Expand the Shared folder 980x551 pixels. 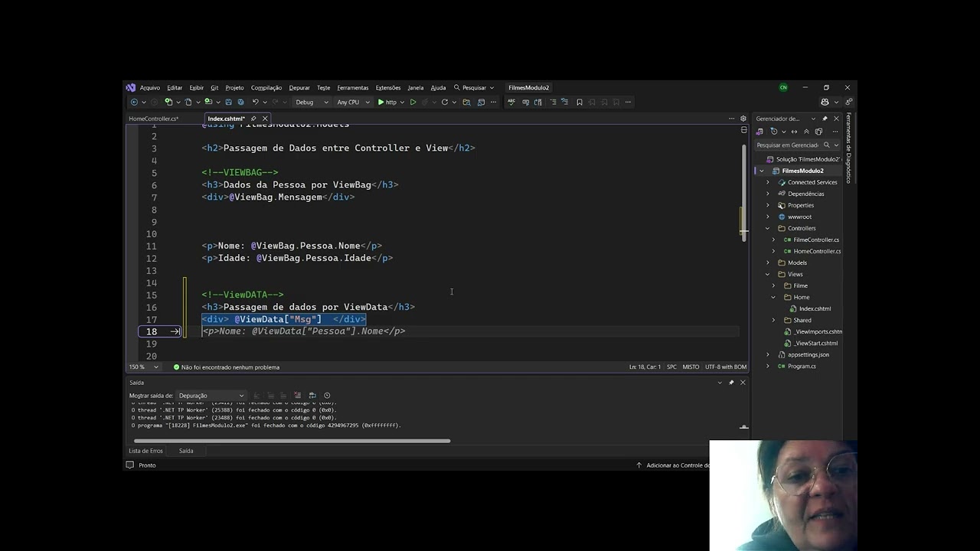click(773, 320)
